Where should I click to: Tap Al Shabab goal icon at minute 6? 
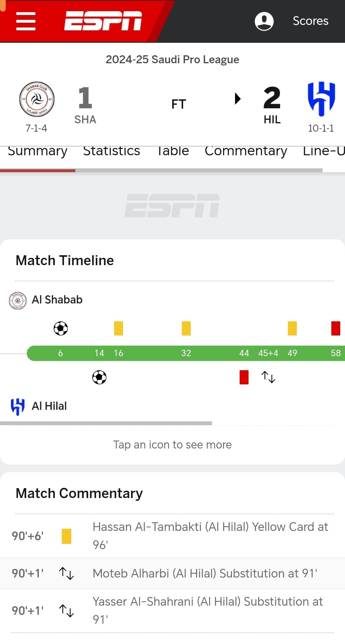[x=61, y=328]
